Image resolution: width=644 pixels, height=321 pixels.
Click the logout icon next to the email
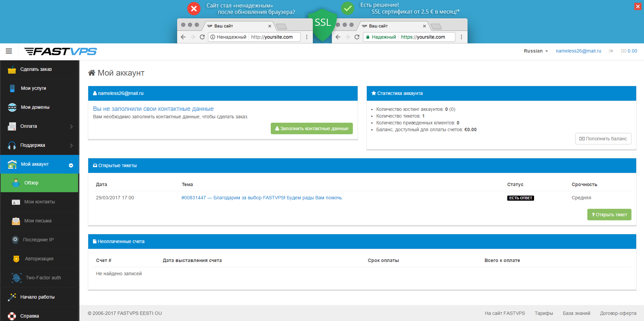pyautogui.click(x=611, y=51)
